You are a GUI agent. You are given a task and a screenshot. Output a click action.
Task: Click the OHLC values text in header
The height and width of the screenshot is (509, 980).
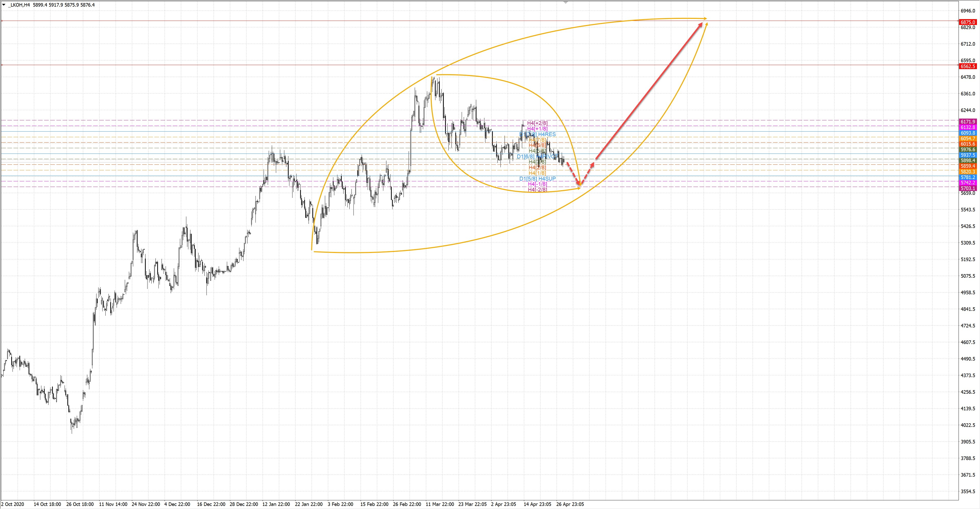(x=64, y=5)
